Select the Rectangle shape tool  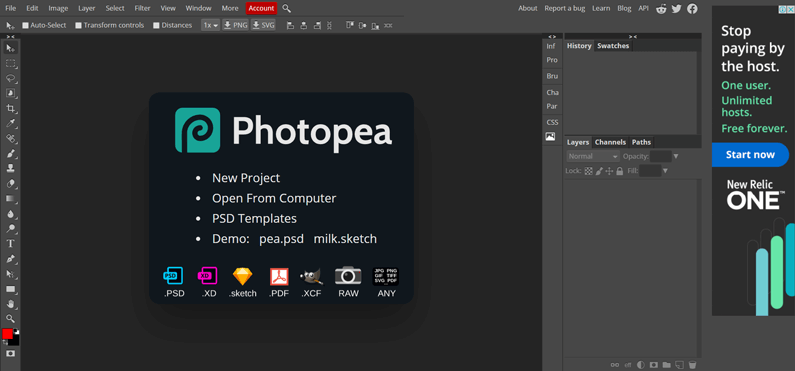coord(10,289)
